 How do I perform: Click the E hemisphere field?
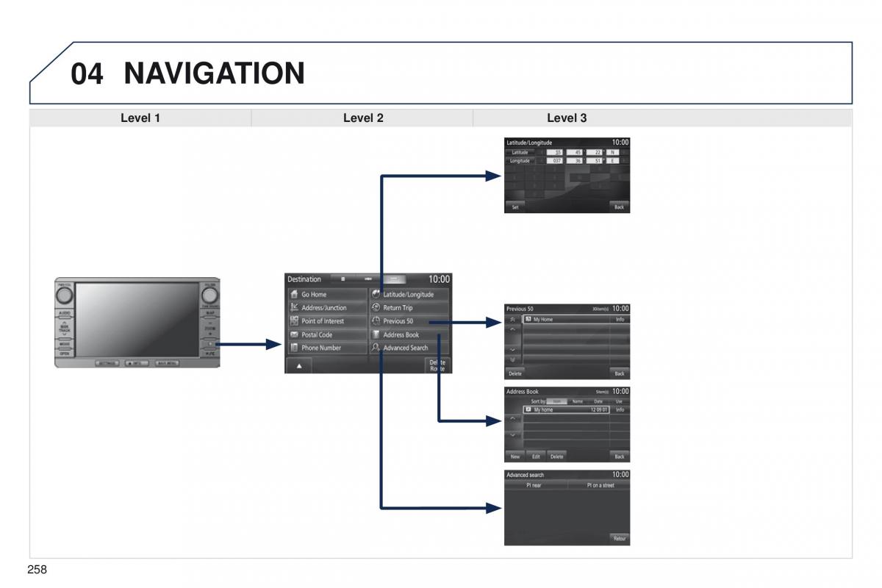612,160
